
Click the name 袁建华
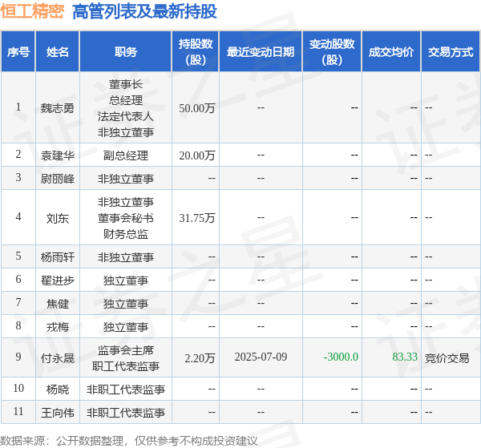(58, 155)
